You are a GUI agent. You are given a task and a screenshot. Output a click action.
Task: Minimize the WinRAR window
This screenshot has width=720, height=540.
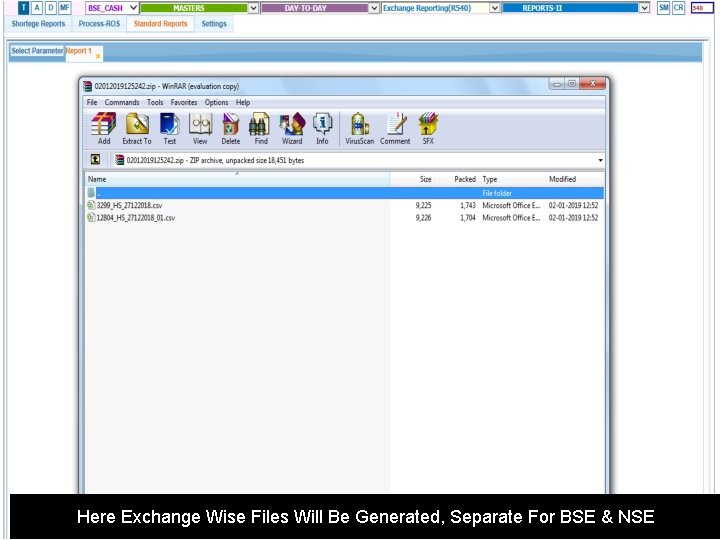pyautogui.click(x=557, y=84)
